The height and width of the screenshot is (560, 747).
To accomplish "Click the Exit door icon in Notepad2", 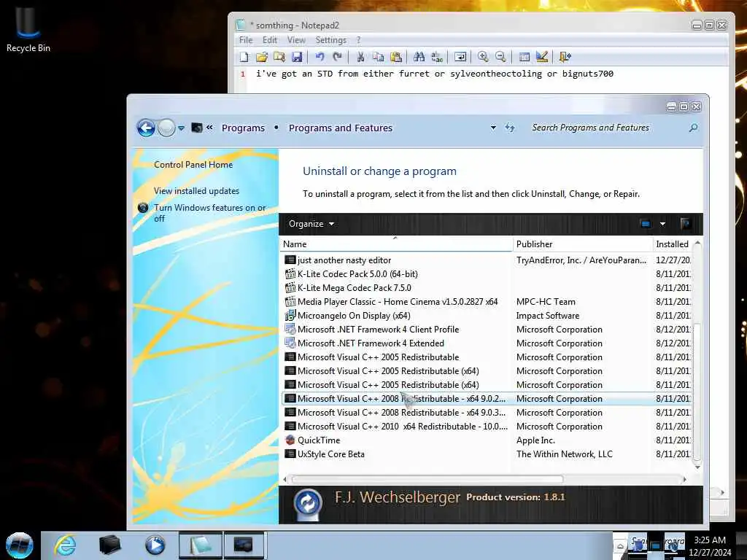I will click(x=565, y=57).
